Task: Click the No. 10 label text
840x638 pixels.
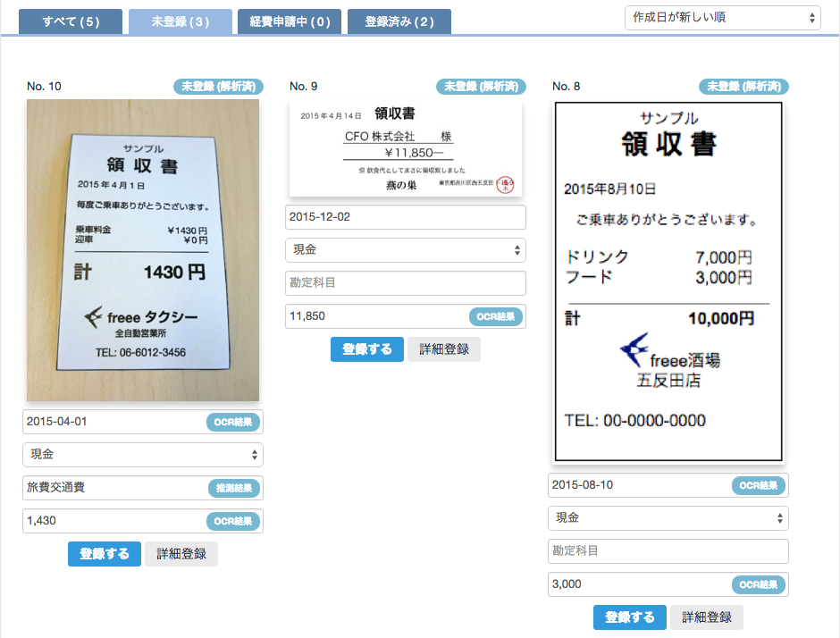Action: 44,87
